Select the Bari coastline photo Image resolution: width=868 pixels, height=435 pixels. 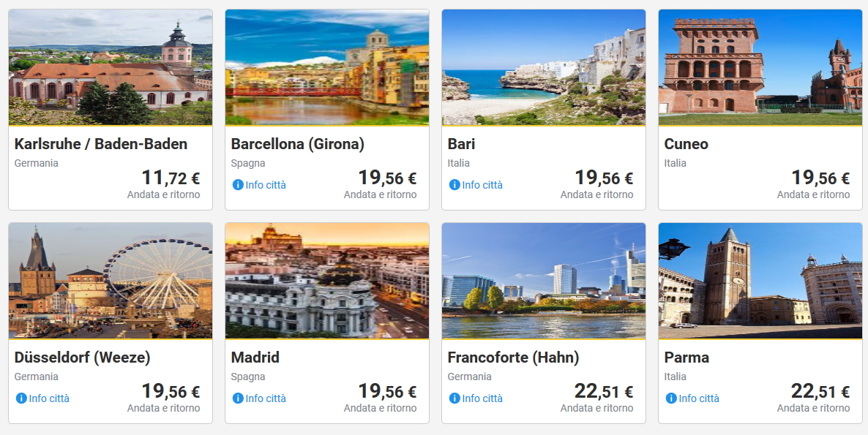click(x=544, y=67)
